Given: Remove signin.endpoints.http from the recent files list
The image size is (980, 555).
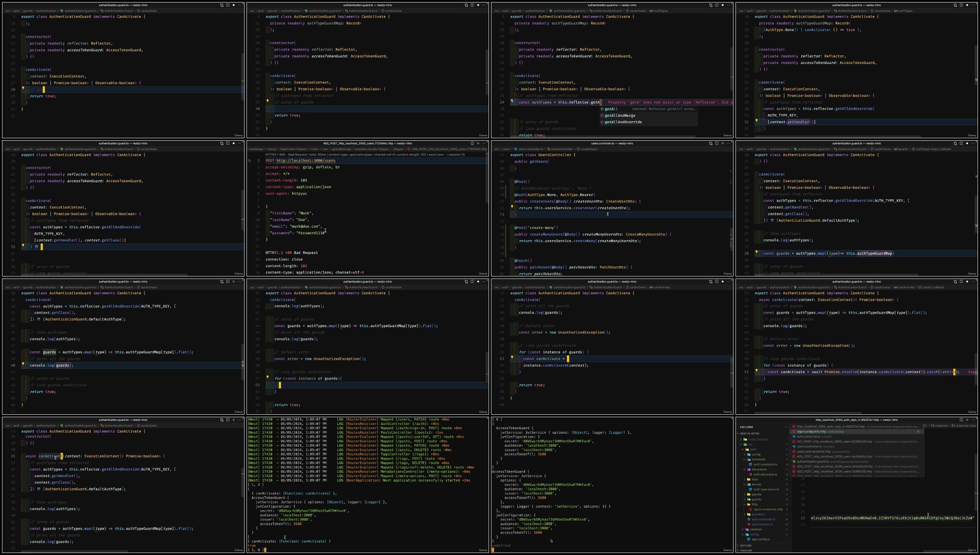Looking at the screenshot, I should click(x=918, y=431).
